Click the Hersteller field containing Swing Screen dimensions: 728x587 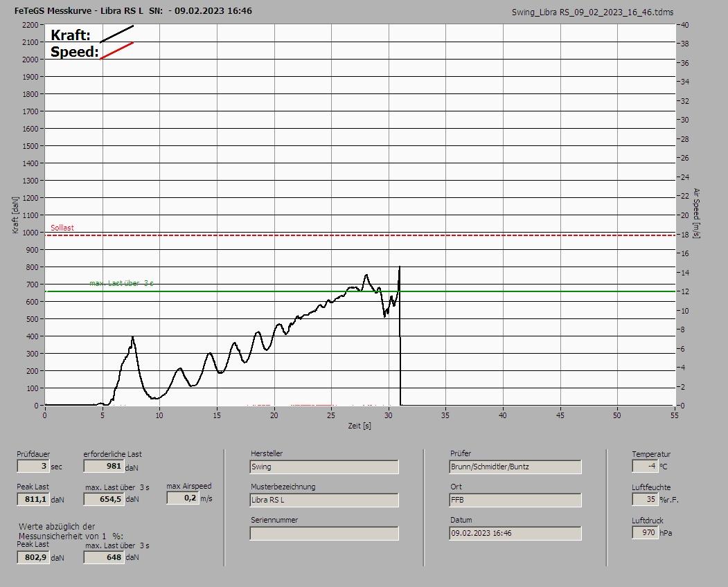[x=324, y=467]
